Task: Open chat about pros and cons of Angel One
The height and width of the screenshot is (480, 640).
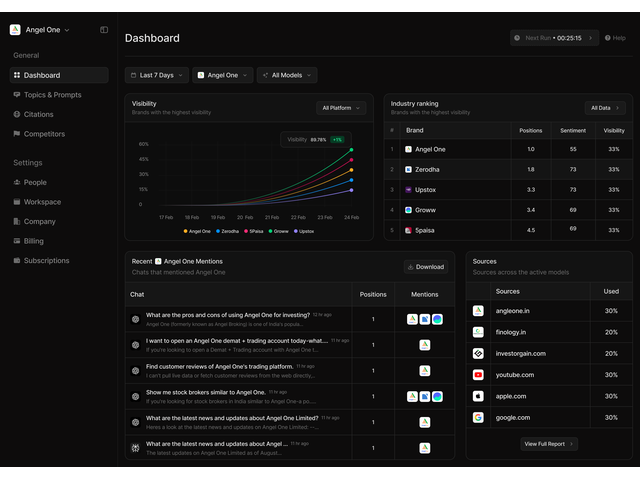Action: pyautogui.click(x=227, y=315)
